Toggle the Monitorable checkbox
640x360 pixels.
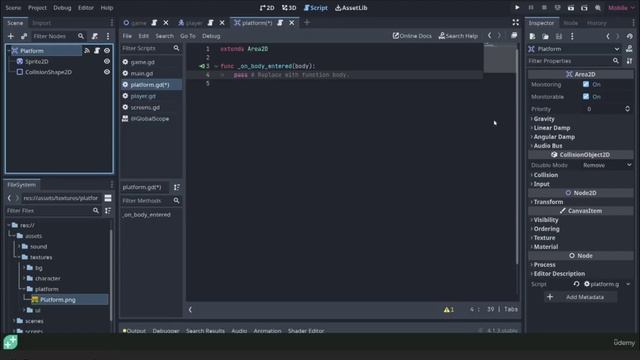click(x=586, y=96)
